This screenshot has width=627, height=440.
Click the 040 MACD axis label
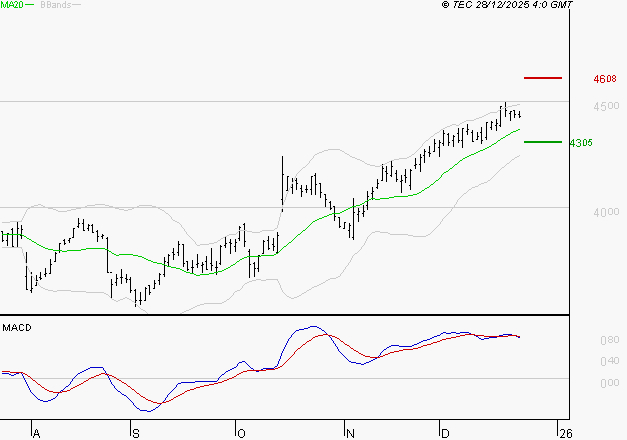click(x=609, y=362)
